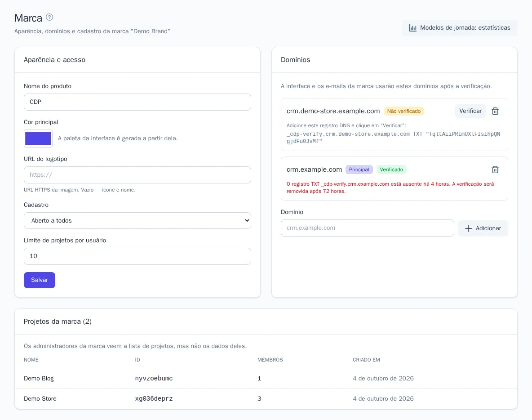Image resolution: width=532 pixels, height=420 pixels.
Task: Click the URL do logotipo field
Action: click(x=137, y=175)
